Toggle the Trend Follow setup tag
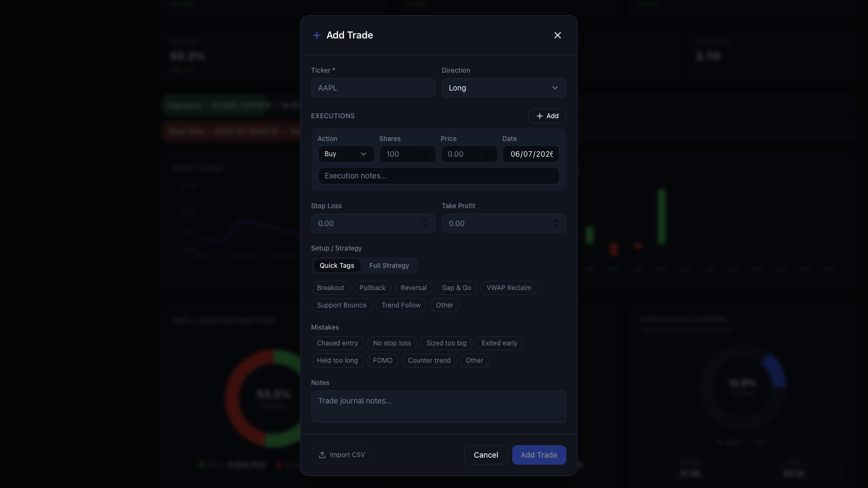The image size is (868, 488). [401, 305]
